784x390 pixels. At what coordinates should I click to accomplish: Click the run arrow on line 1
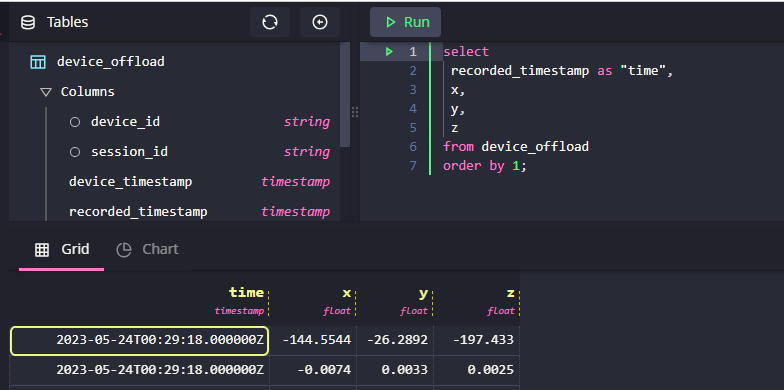389,52
